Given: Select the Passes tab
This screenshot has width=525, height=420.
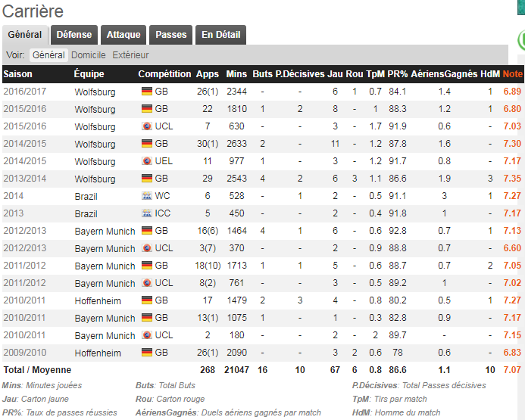Looking at the screenshot, I should [170, 35].
